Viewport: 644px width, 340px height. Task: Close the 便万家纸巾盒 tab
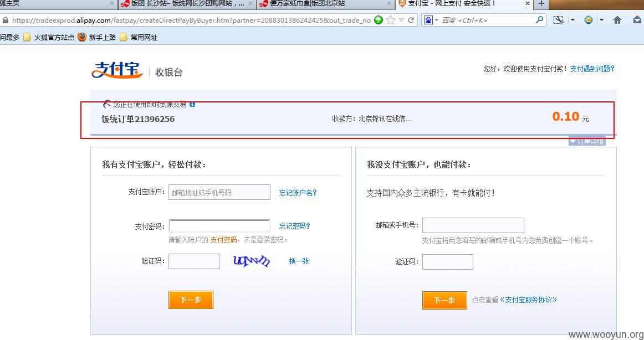(x=389, y=4)
